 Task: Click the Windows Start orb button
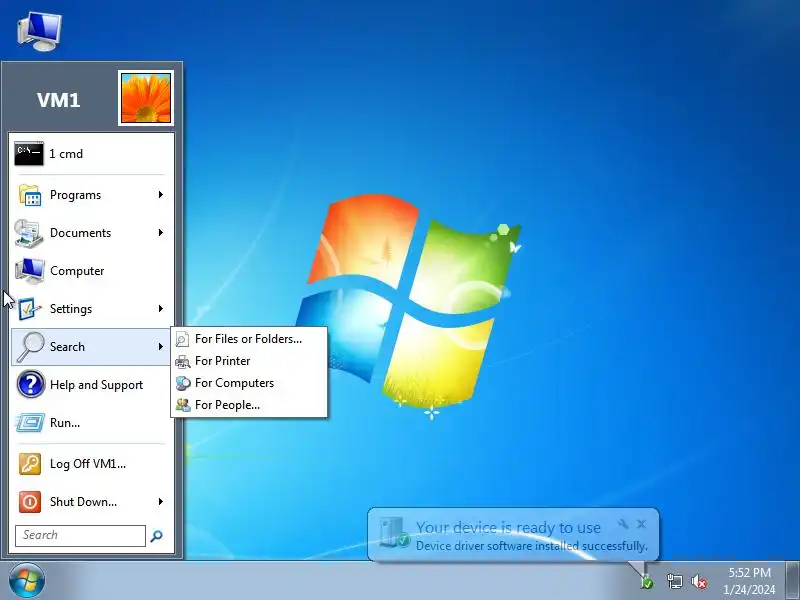[x=27, y=581]
